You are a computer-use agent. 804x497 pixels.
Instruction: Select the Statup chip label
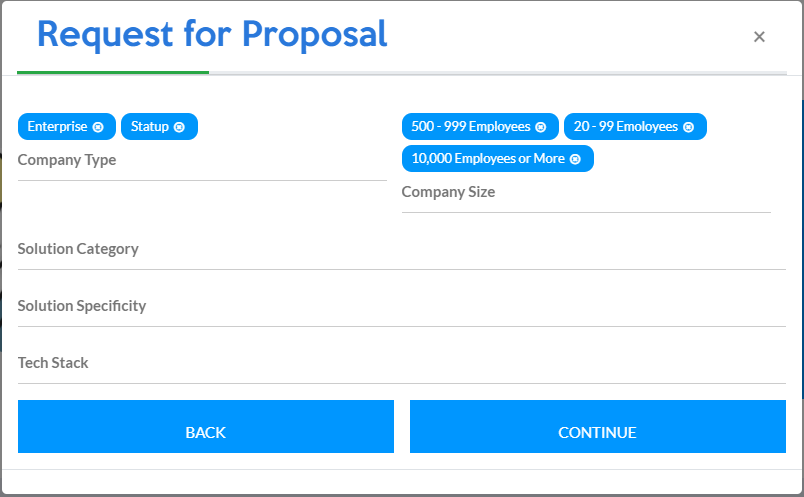point(150,127)
